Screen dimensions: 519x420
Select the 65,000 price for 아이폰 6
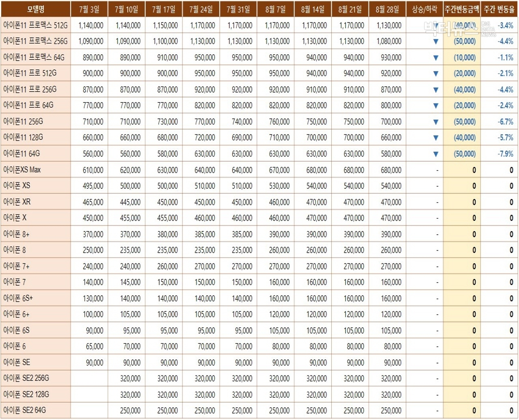coord(95,346)
